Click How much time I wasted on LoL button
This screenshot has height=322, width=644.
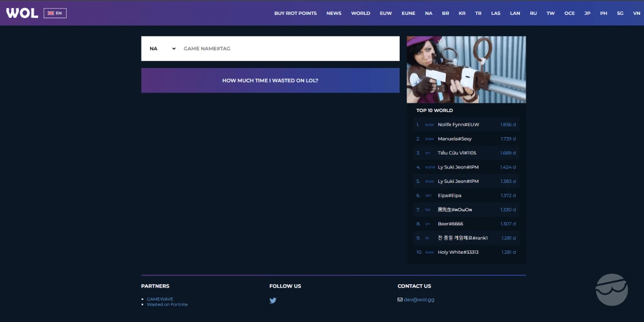[270, 80]
